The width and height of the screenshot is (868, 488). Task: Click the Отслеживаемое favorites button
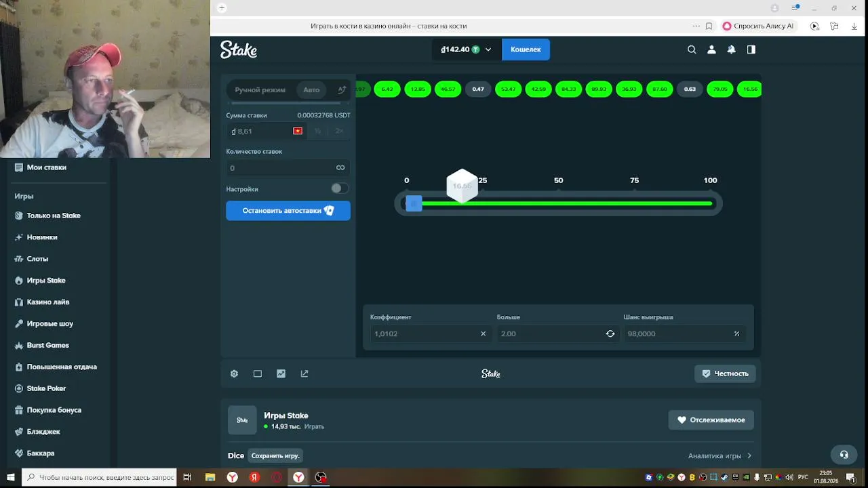[x=711, y=420]
